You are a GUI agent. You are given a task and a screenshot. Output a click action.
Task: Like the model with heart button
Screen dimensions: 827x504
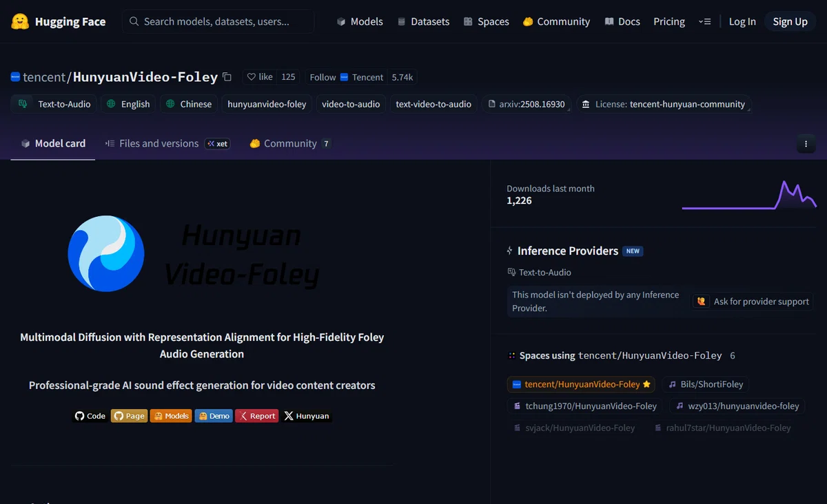tap(260, 77)
